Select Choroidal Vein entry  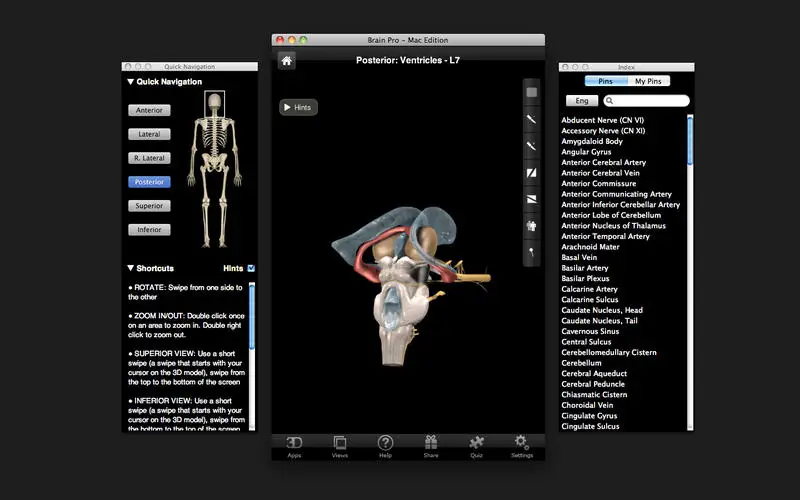[587, 405]
